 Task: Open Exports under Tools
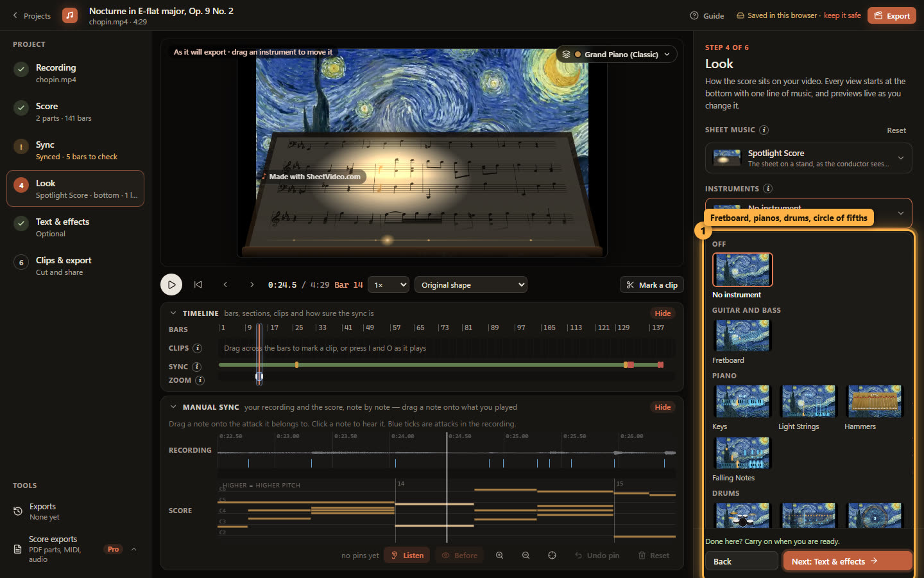(x=75, y=511)
